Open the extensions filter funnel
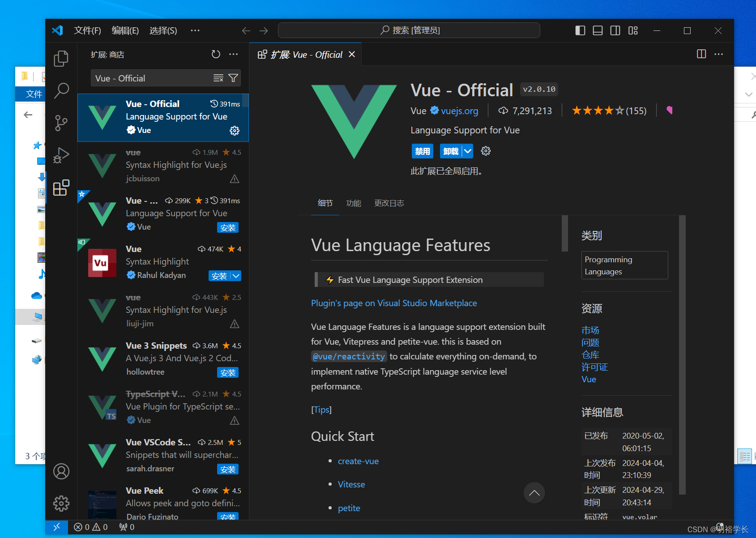756x538 pixels. [x=233, y=78]
